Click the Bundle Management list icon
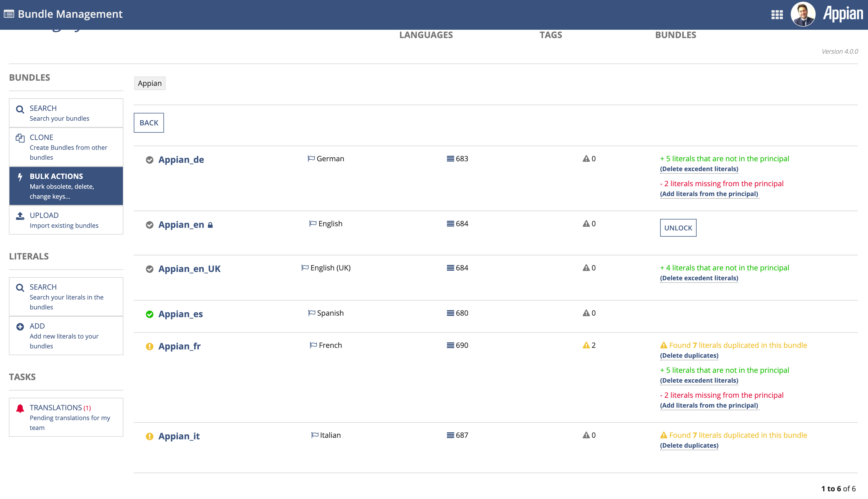868x499 pixels. coord(9,14)
